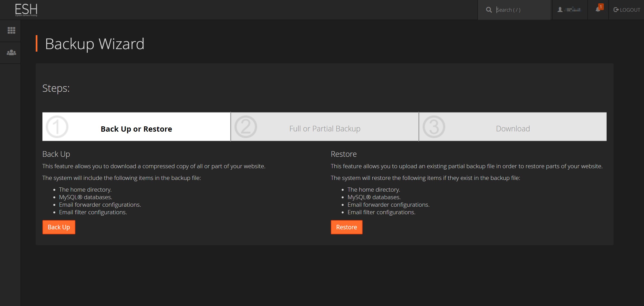Open the User Manager sidebar icon
Viewport: 644px width, 306px height.
pyautogui.click(x=11, y=52)
